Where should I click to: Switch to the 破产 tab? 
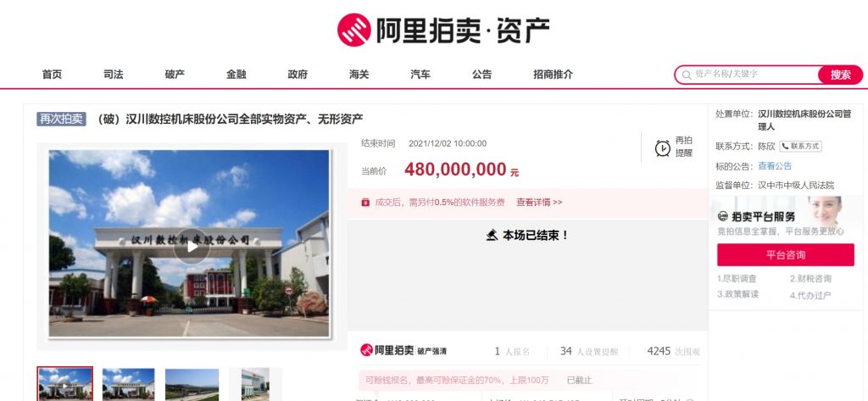pos(175,75)
